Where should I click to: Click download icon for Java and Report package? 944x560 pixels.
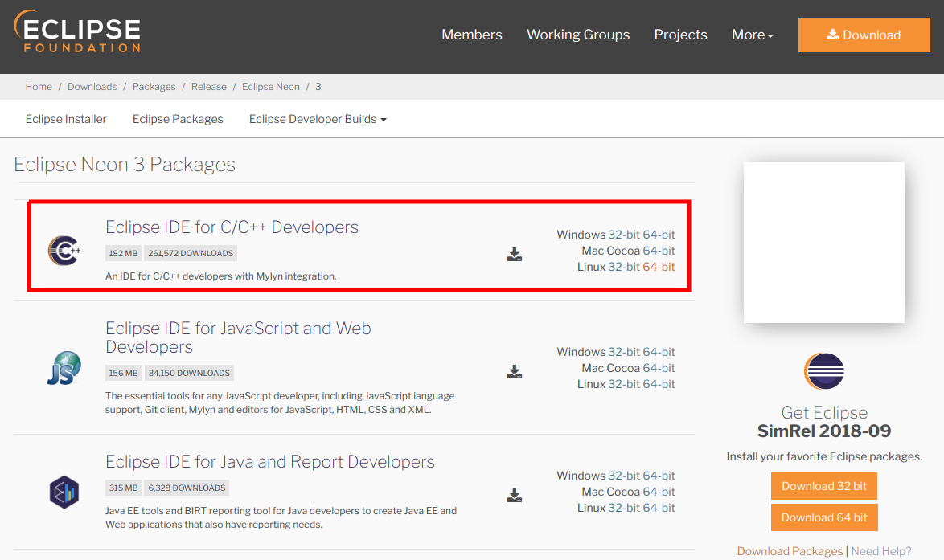(514, 495)
